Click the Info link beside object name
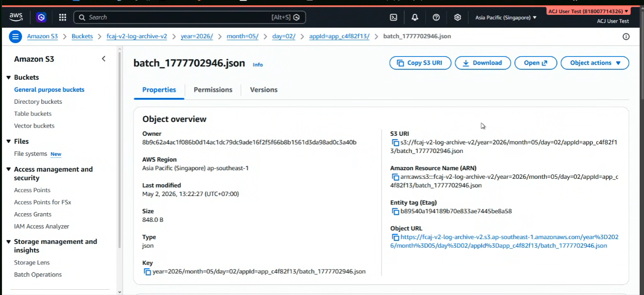Image resolution: width=644 pixels, height=295 pixels. tap(258, 65)
